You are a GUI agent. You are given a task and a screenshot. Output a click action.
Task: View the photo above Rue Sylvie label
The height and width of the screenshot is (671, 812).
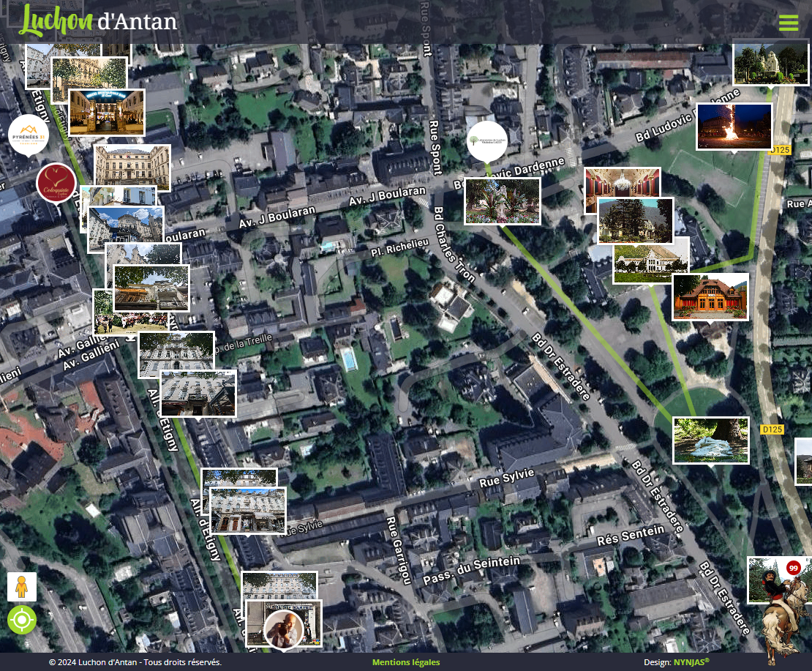click(247, 510)
